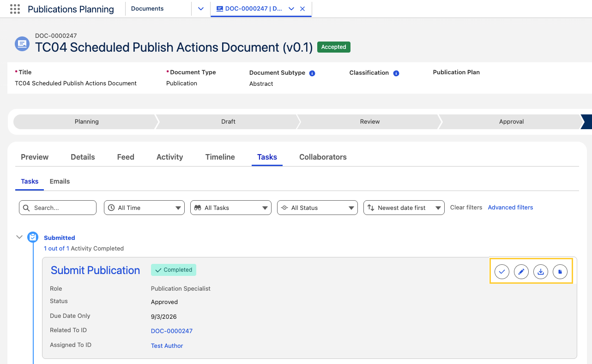Switch to the Collaborators tab
The width and height of the screenshot is (592, 364).
323,157
